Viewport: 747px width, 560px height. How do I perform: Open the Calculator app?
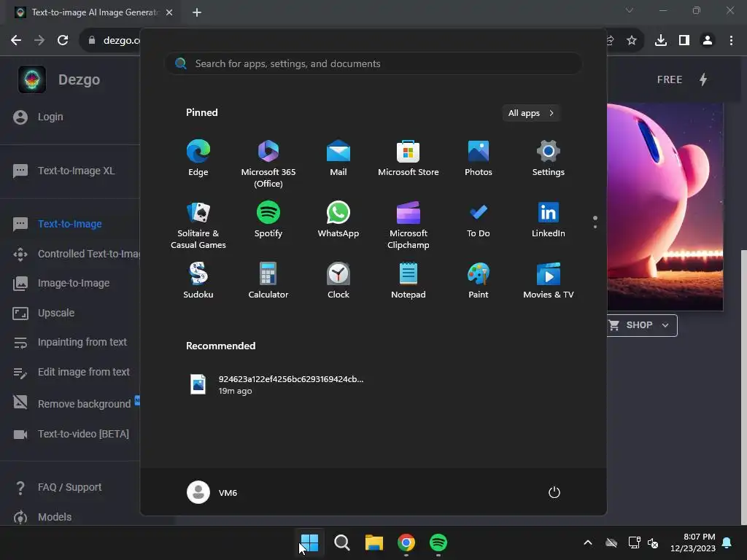point(268,281)
